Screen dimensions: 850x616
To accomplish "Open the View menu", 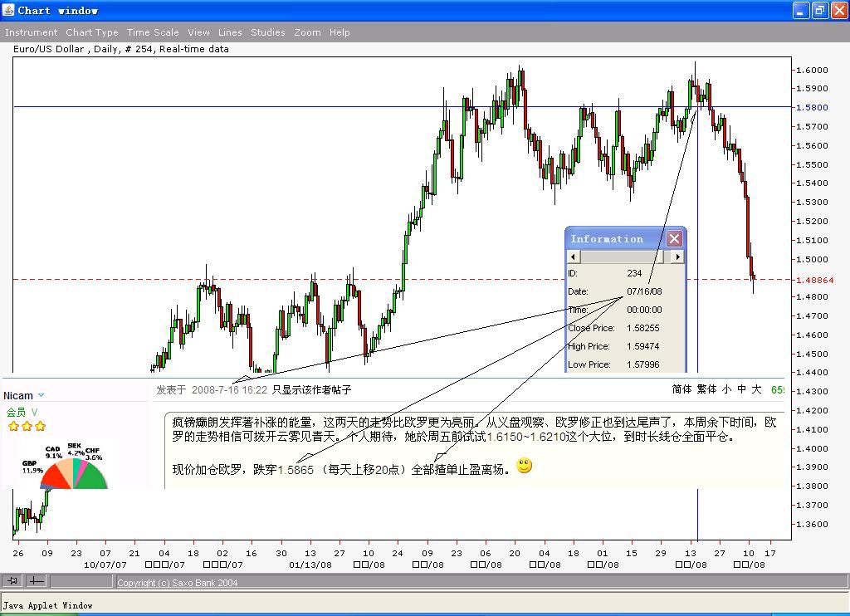I will 199,32.
